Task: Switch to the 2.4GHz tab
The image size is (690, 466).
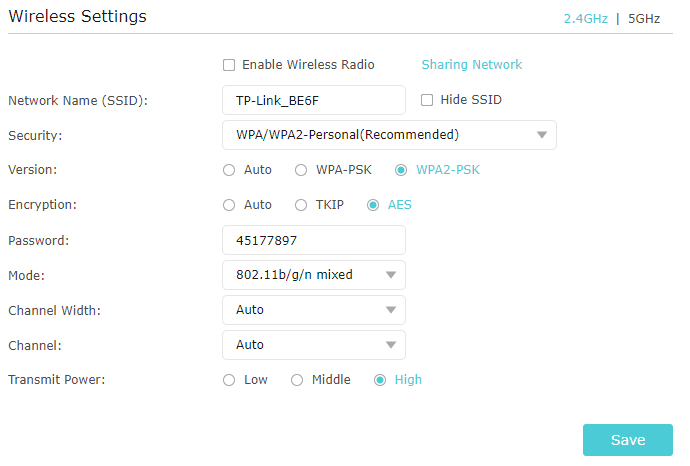Action: (585, 19)
